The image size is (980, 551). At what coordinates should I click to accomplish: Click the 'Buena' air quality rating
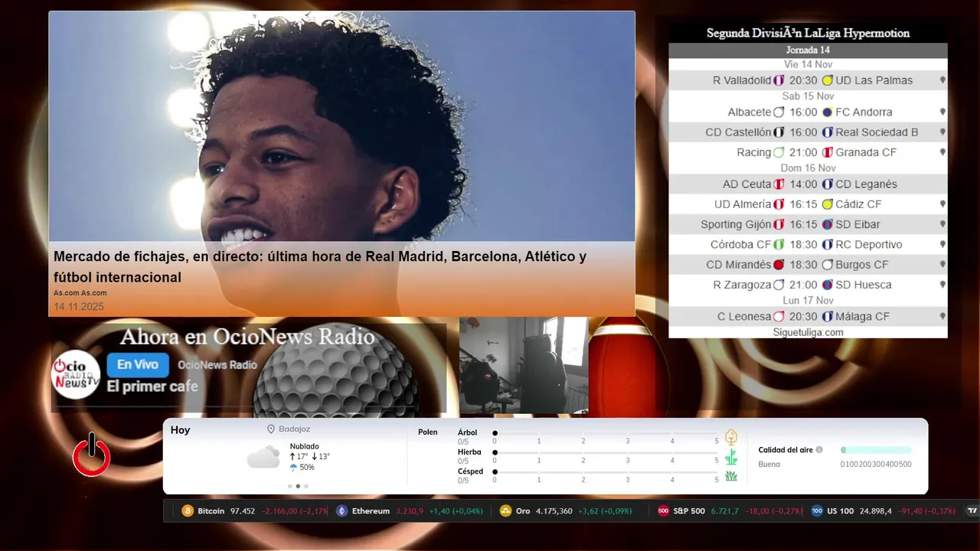(769, 465)
